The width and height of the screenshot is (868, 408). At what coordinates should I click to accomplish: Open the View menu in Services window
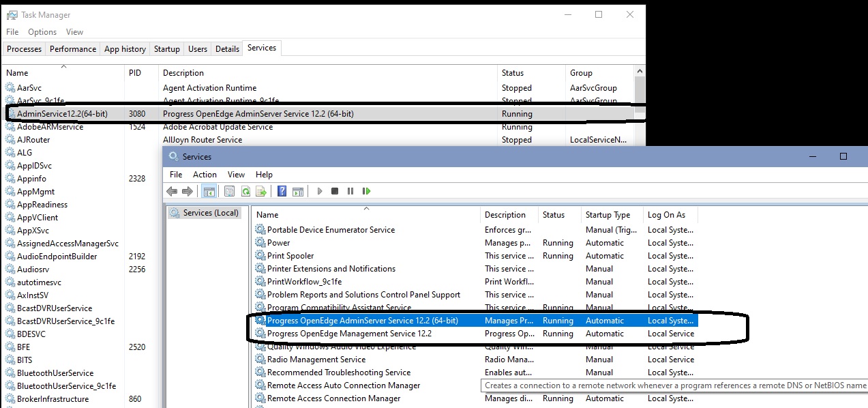click(236, 174)
